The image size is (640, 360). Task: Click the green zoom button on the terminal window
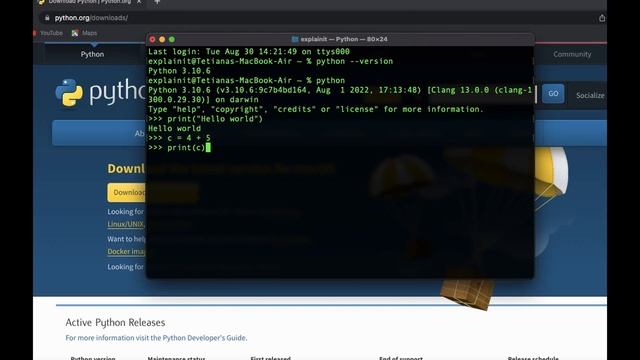[x=172, y=39]
